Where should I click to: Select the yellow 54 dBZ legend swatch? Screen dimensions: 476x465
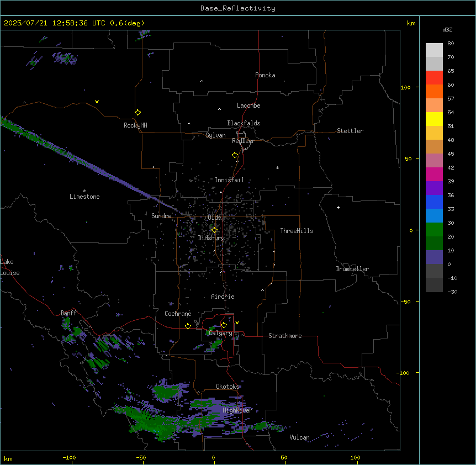[434, 119]
